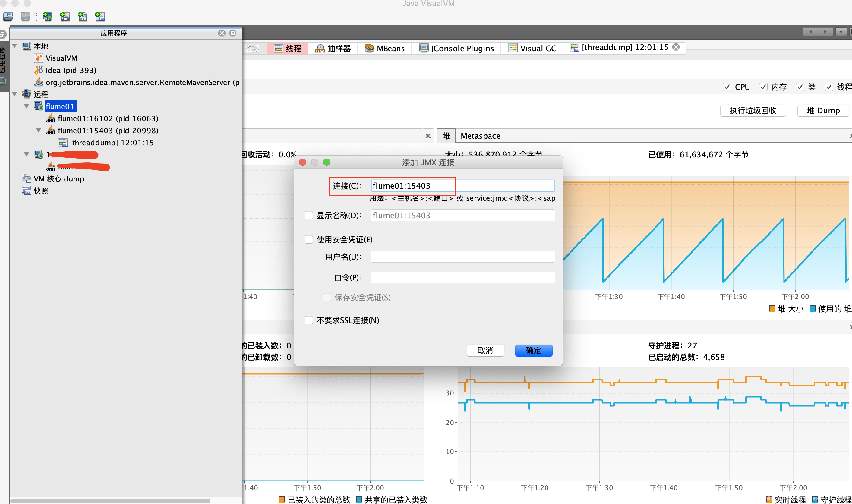Collapse the 本地 tree node
The width and height of the screenshot is (852, 504).
tap(14, 46)
